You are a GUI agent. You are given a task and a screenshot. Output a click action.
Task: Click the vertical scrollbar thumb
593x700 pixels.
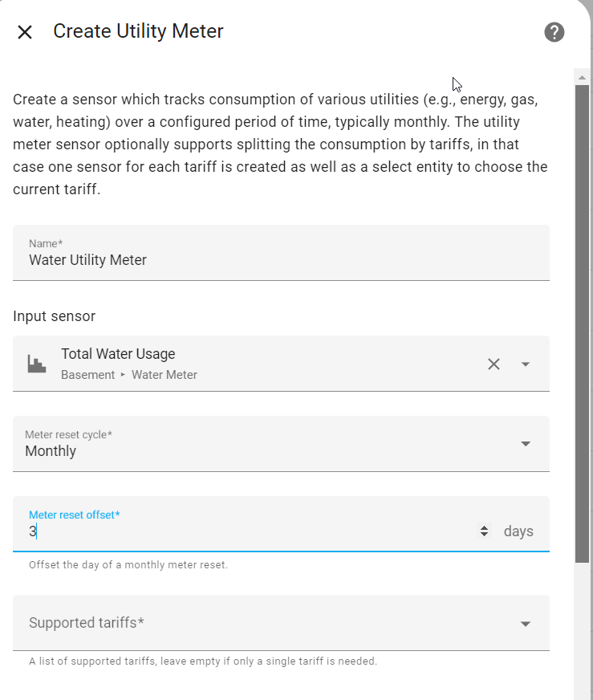click(x=582, y=324)
